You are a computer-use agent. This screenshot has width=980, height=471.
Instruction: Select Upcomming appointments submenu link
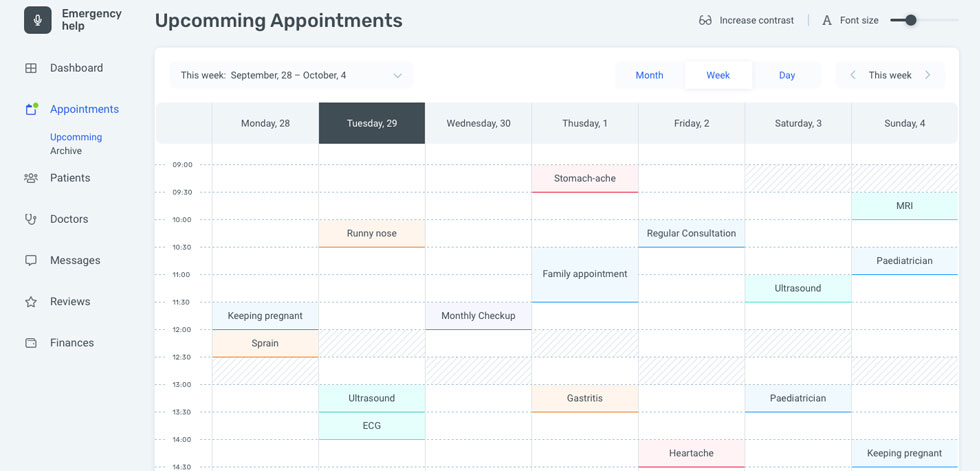76,137
